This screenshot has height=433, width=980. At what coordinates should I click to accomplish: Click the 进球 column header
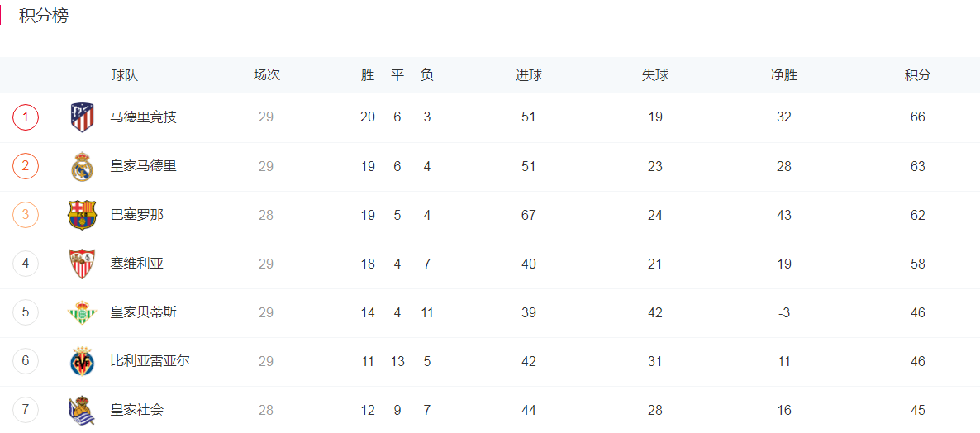point(529,75)
